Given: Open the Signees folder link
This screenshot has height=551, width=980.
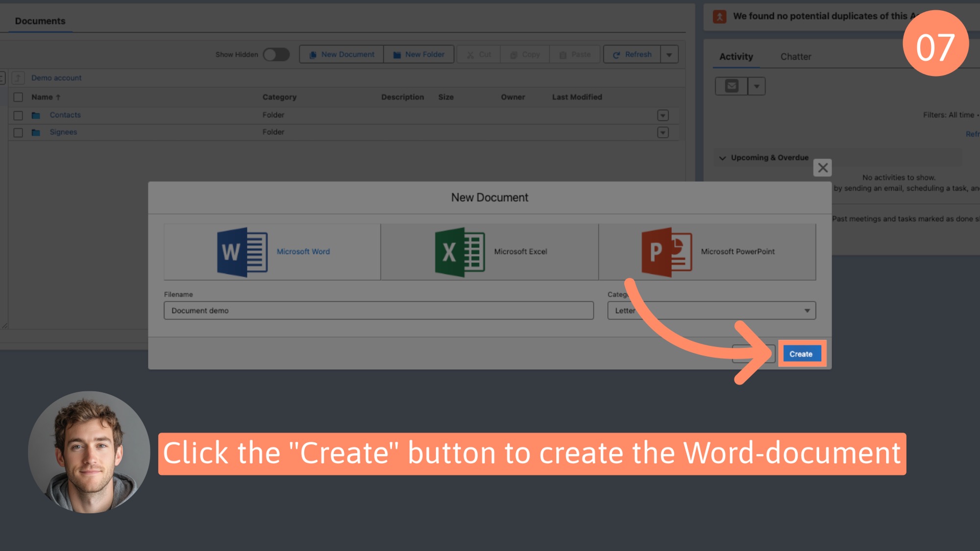Looking at the screenshot, I should 63,132.
